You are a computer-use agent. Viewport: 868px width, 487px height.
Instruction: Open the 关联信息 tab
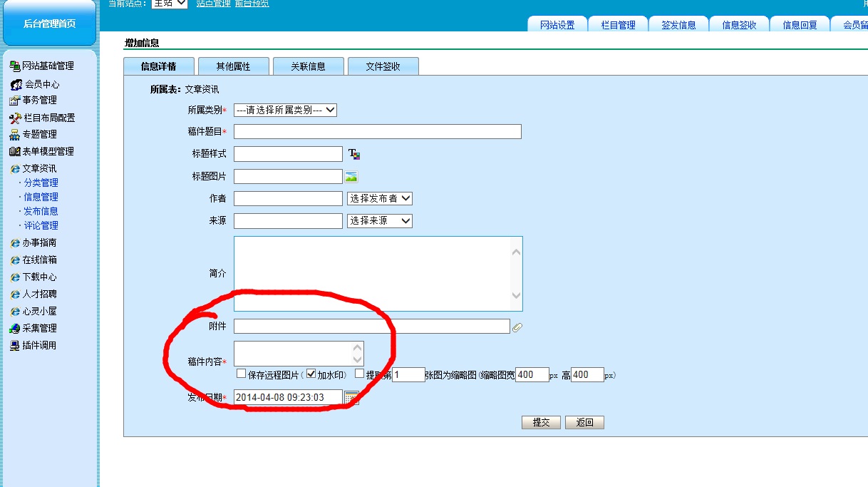[308, 66]
